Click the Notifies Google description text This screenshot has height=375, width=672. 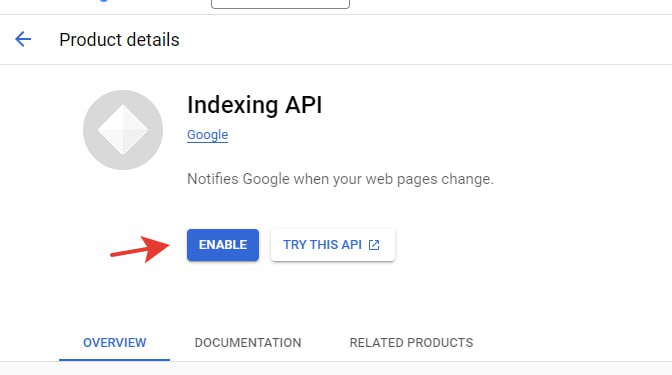click(340, 179)
